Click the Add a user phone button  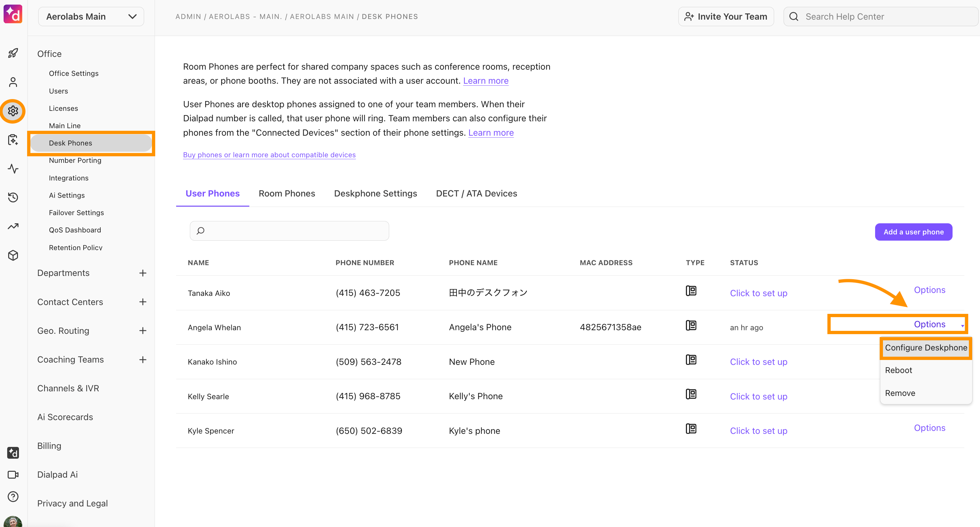[913, 232]
